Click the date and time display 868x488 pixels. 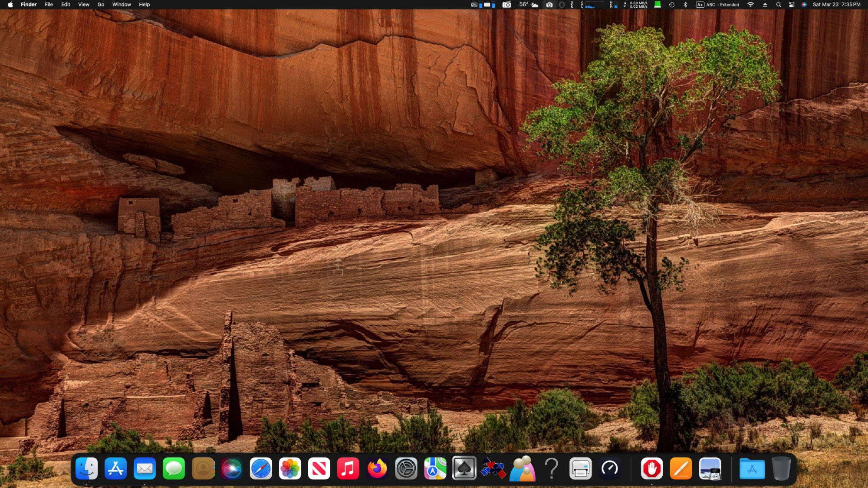point(836,4)
